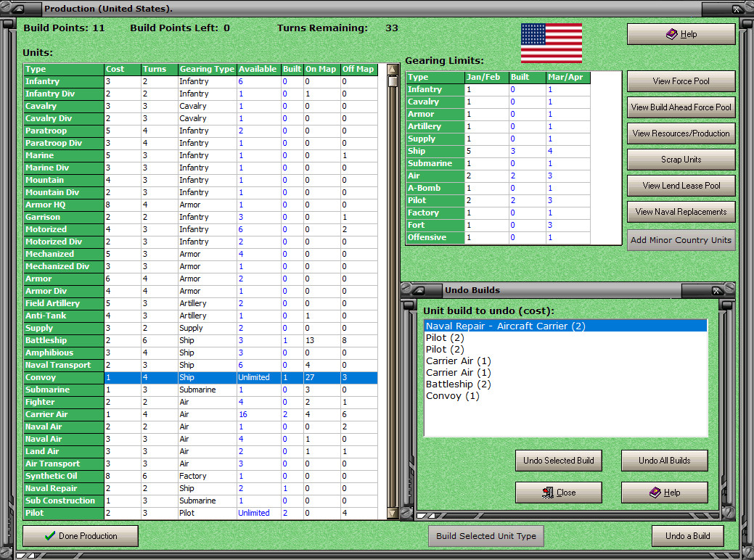754x560 pixels.
Task: Open View Build Ahead Force Pool
Action: coord(681,107)
